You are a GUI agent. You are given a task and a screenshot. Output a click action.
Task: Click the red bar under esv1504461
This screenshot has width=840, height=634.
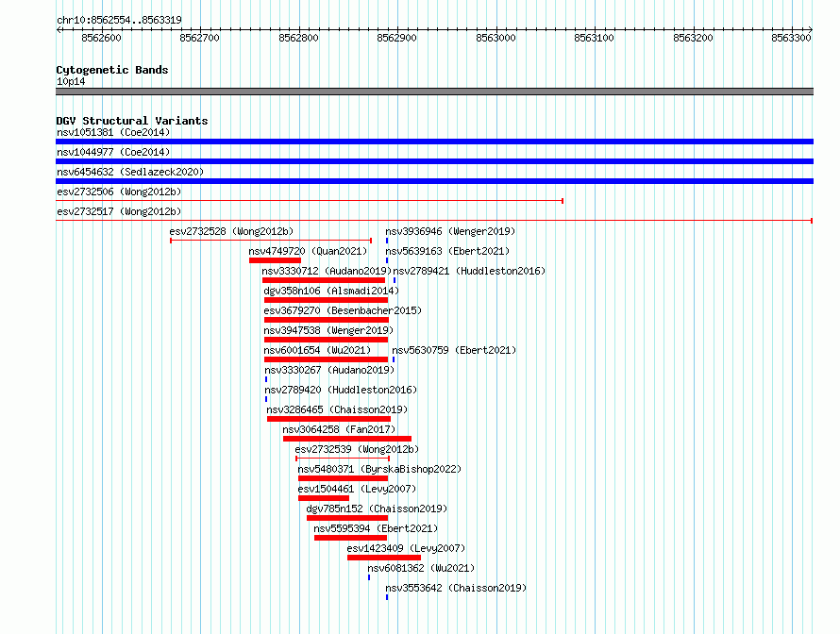324,498
